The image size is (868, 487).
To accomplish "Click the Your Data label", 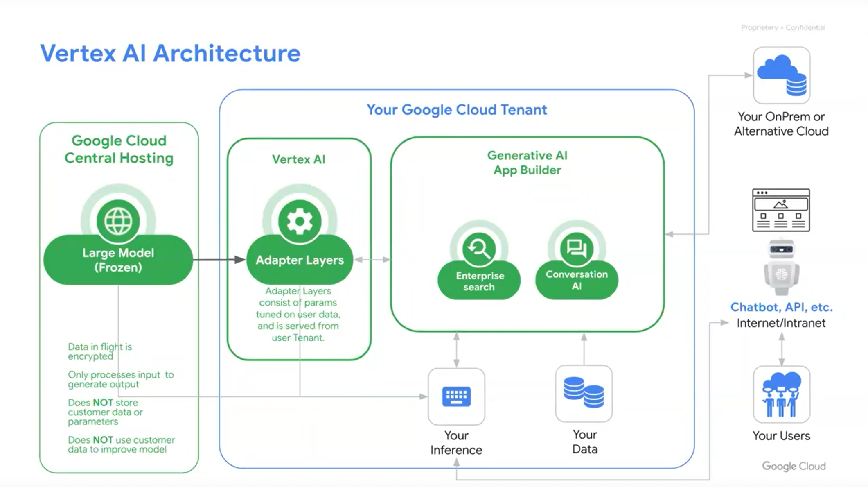I will click(x=585, y=442).
